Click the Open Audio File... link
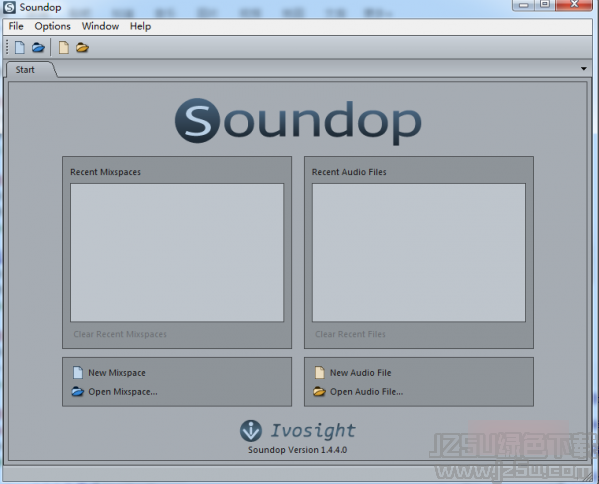The width and height of the screenshot is (599, 484). [x=367, y=392]
